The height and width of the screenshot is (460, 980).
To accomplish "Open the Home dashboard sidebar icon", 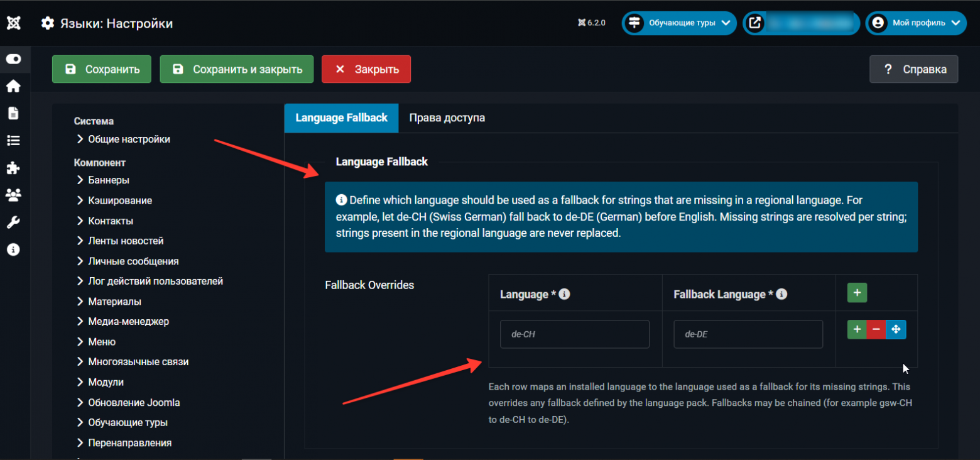I will 13,86.
